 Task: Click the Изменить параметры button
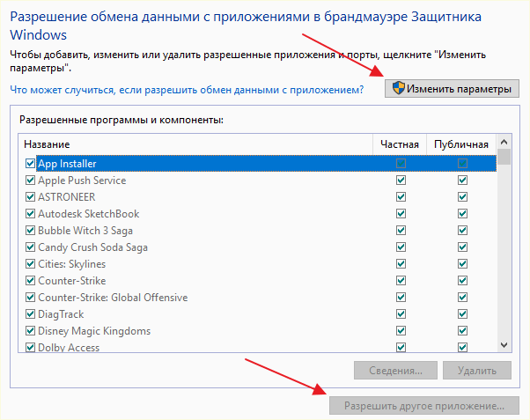pos(452,89)
